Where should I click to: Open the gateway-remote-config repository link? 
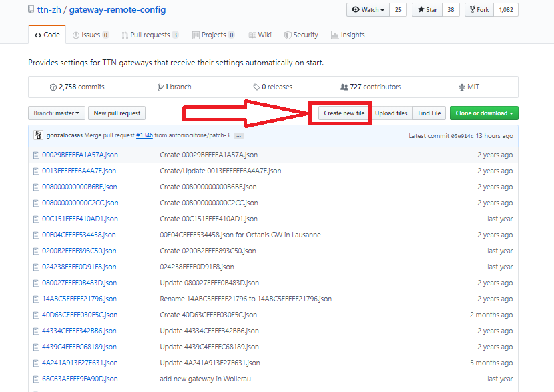[117, 9]
